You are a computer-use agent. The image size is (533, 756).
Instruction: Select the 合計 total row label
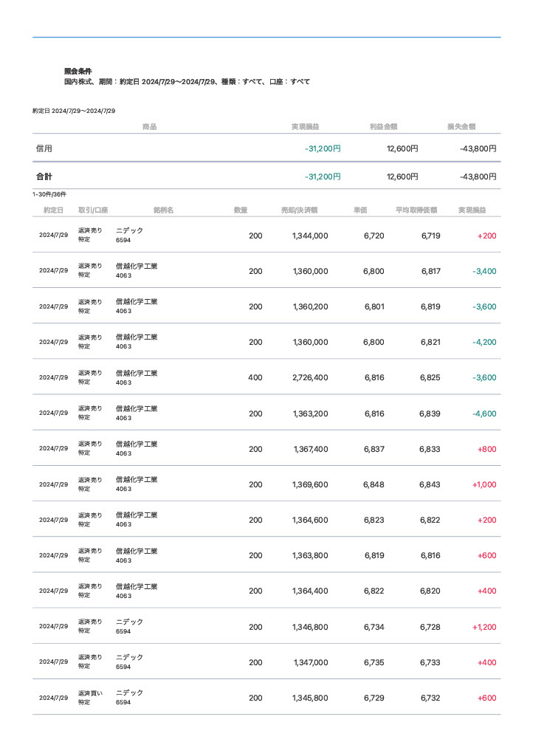[x=44, y=177]
